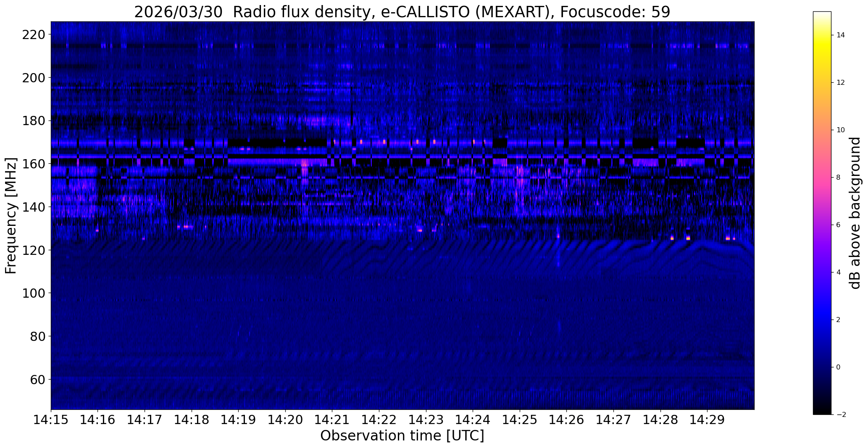Select the 14:20 time tick label
This screenshot has height=448, width=868.
285,420
